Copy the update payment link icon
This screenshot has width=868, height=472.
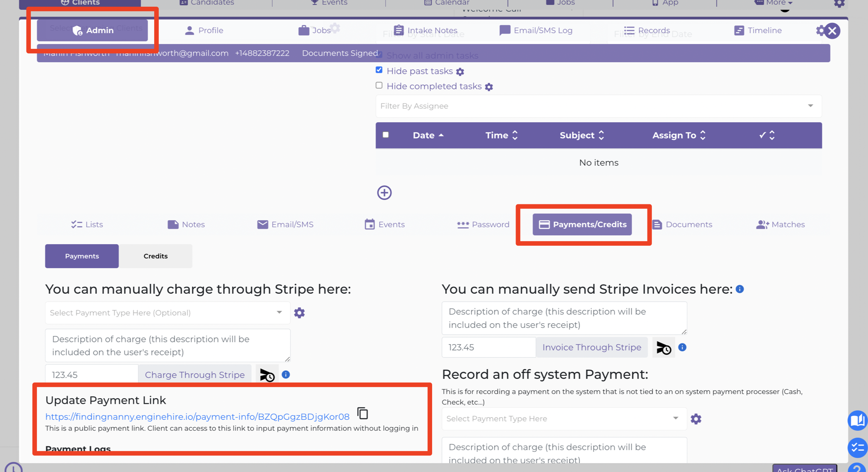[362, 413]
